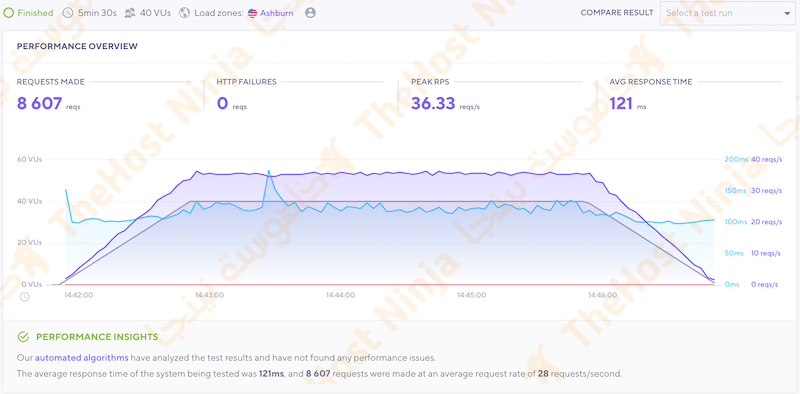Screen dimensions: 800x394
Task: Click the AVG RESPONSE TIME label
Action: click(651, 82)
